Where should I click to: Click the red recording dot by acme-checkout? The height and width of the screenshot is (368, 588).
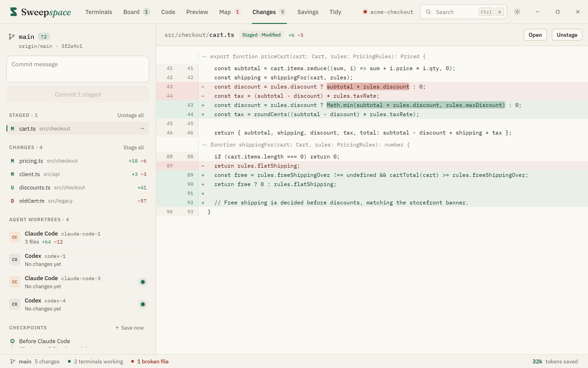point(365,12)
